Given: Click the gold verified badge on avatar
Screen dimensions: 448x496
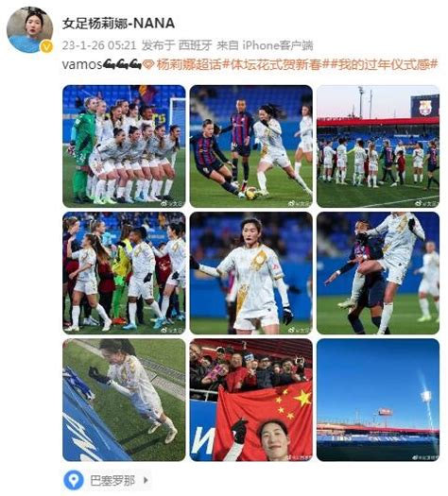Looking at the screenshot, I should click(47, 47).
